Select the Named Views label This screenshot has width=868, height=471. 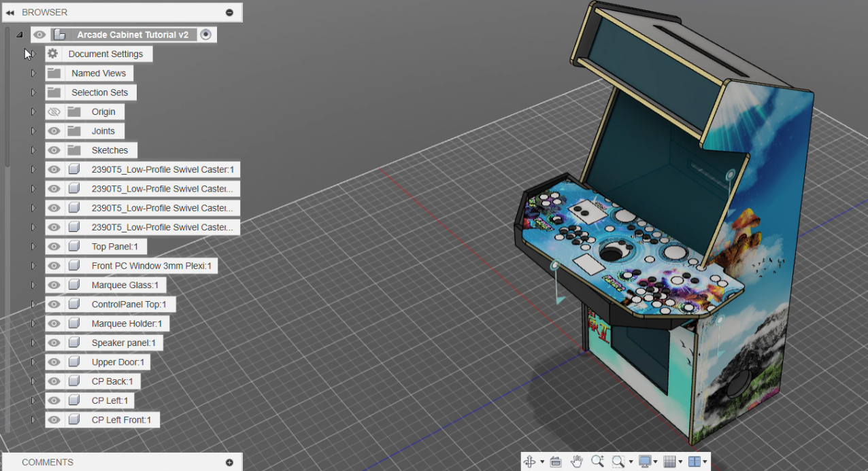click(99, 73)
